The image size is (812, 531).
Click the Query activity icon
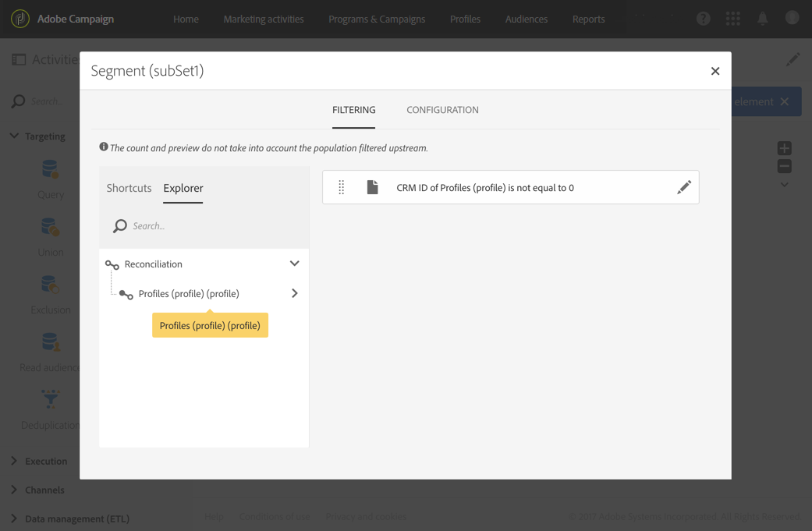51,170
